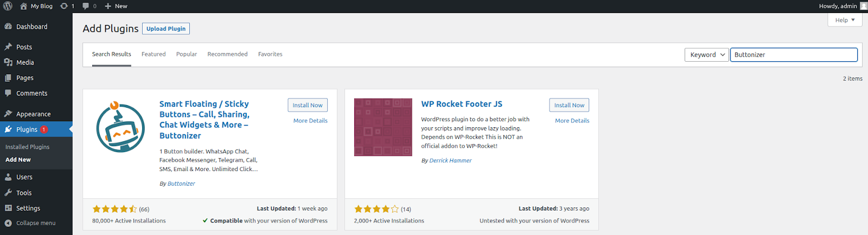Install the Buttonizer plugin now
This screenshot has width=868, height=235.
308,105
